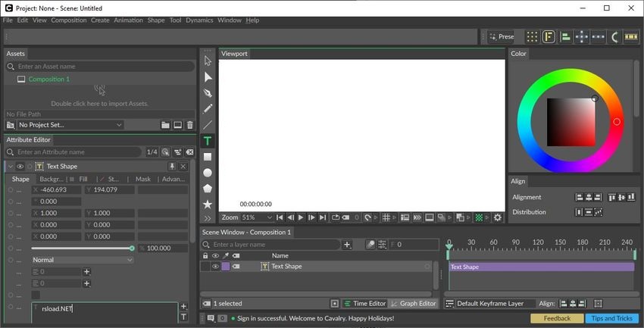Click the opacity slider handle at 100

[x=132, y=248]
